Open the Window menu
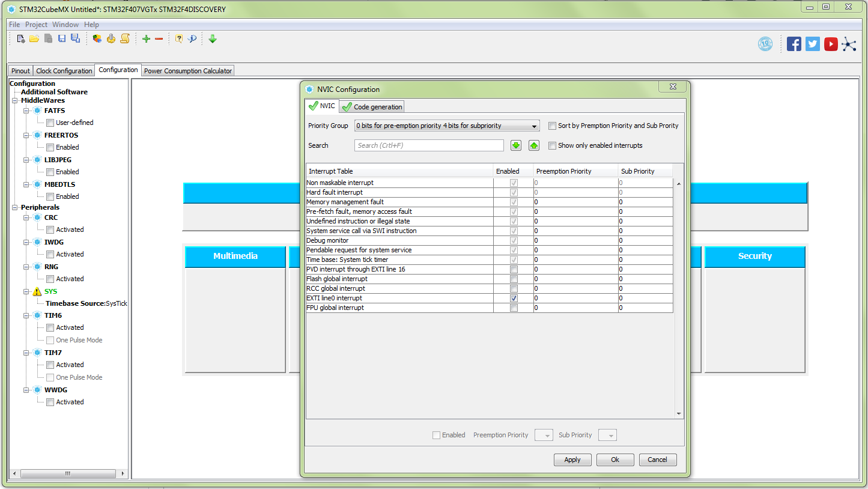868x489 pixels. pyautogui.click(x=65, y=25)
